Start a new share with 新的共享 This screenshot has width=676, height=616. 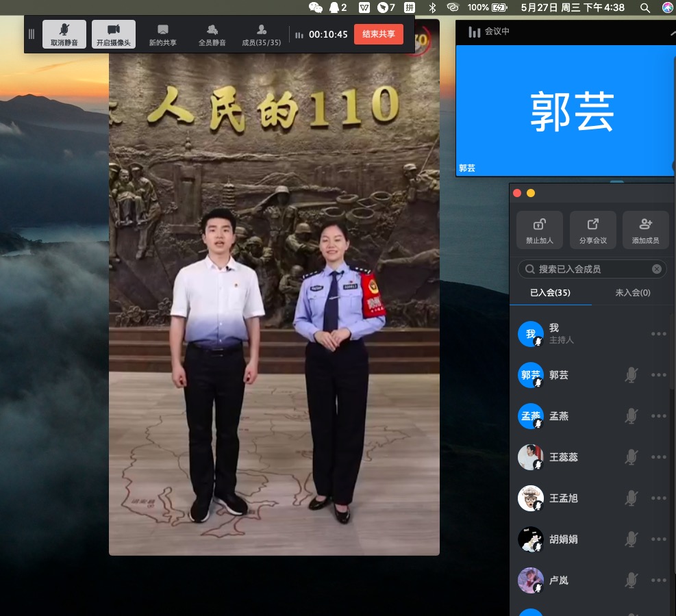(163, 34)
